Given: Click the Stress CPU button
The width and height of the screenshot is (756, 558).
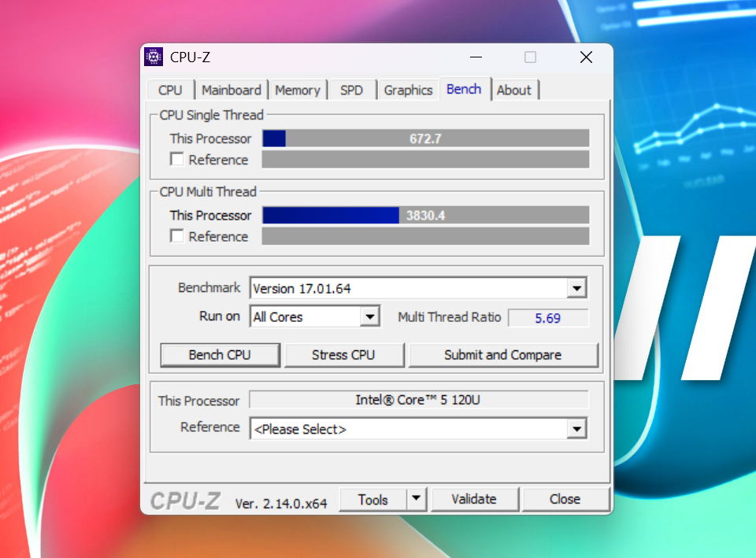Looking at the screenshot, I should [x=344, y=355].
